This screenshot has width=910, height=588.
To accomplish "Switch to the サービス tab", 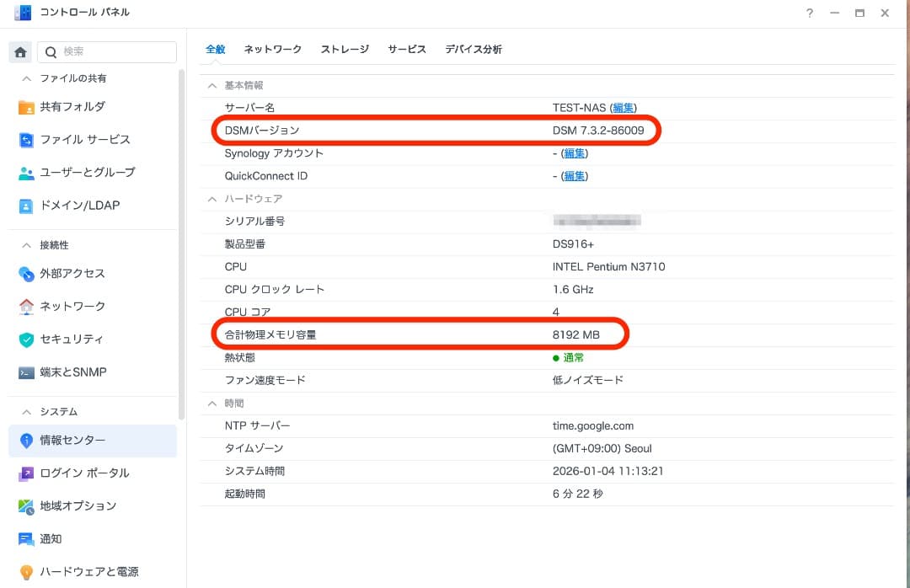I will [x=407, y=50].
